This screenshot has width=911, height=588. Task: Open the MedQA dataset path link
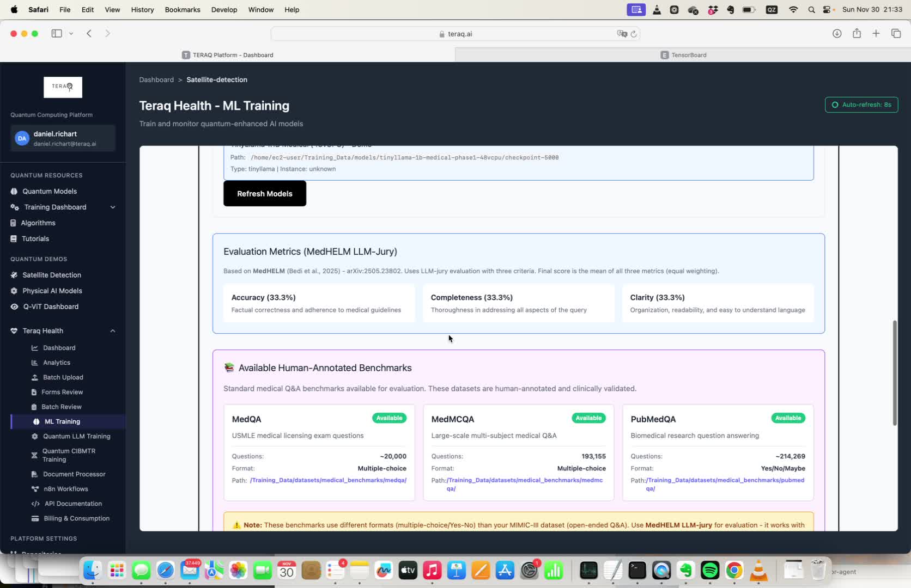click(328, 481)
